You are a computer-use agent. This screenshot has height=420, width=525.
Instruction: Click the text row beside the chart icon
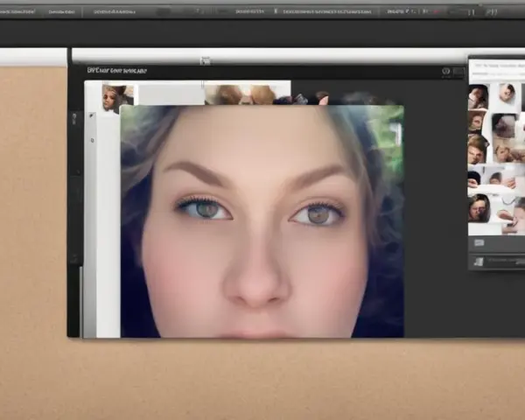click(506, 261)
